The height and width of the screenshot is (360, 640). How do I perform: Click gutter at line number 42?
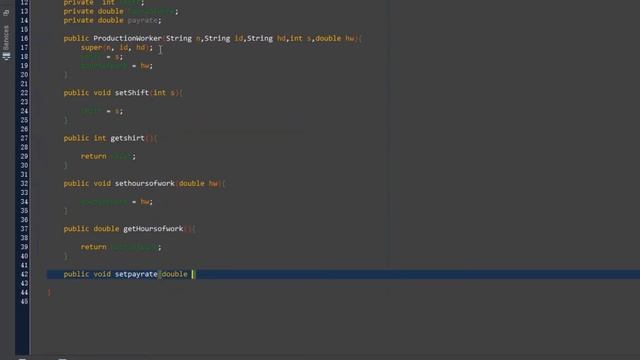pyautogui.click(x=24, y=274)
